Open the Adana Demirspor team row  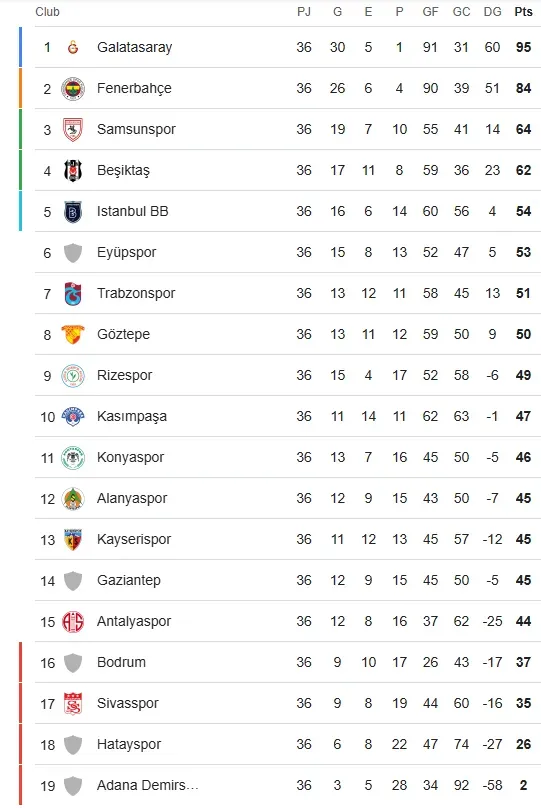click(288, 785)
